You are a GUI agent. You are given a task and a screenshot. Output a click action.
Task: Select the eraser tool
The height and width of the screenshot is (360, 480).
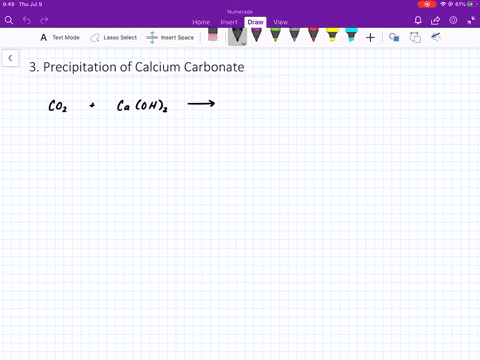tap(213, 35)
